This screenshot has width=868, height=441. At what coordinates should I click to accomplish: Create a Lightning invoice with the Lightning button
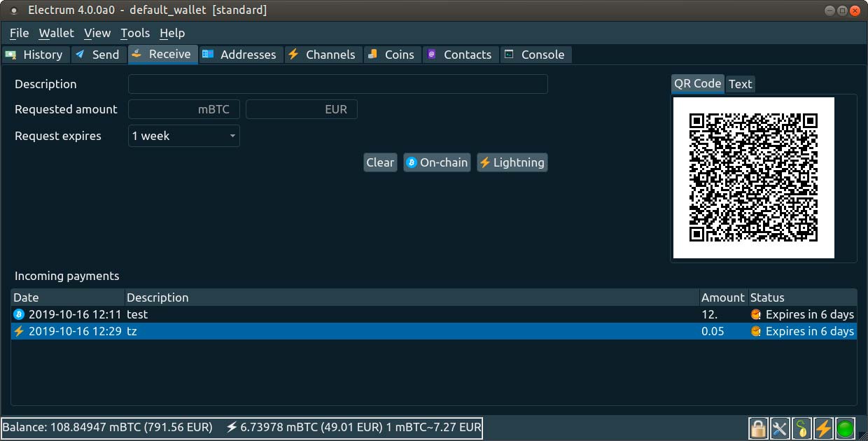512,162
